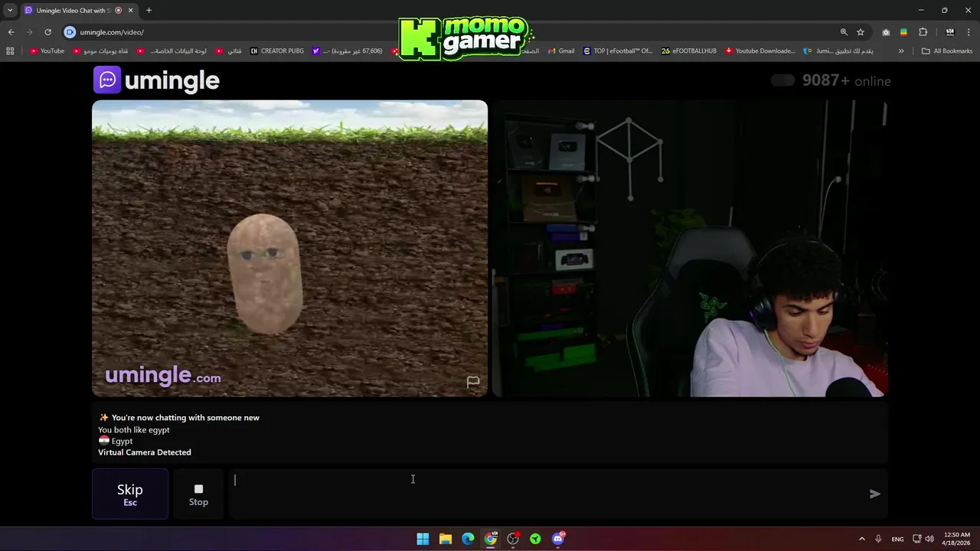The height and width of the screenshot is (551, 980).
Task: Open File Explorer from the taskbar
Action: (446, 539)
